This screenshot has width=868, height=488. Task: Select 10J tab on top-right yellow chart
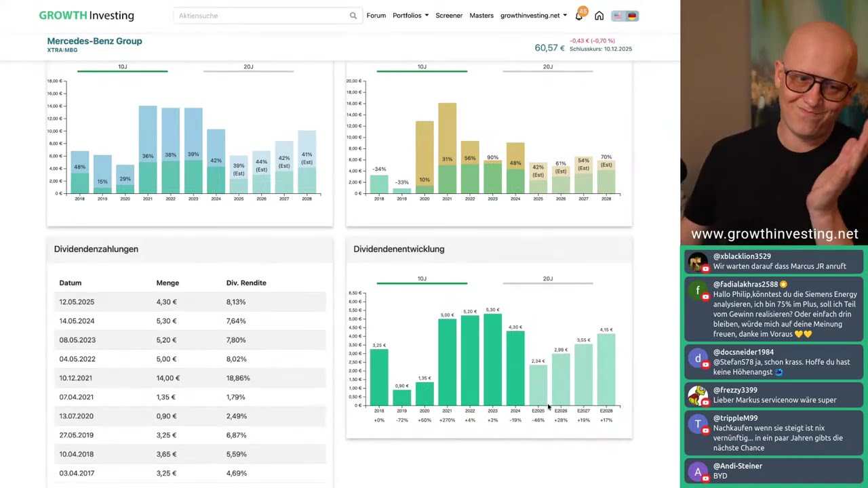tap(422, 68)
